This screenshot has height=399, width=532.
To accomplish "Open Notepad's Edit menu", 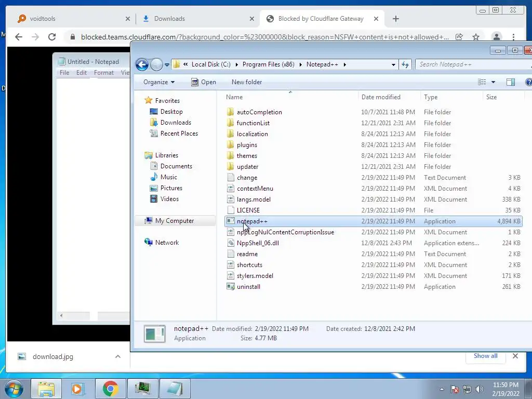I will point(82,73).
